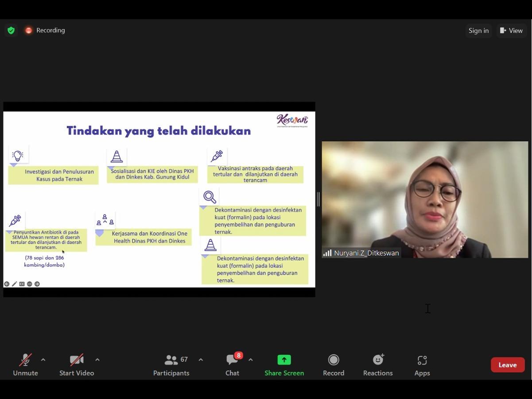
Task: Expand the arrow next to Participants
Action: pos(201,360)
